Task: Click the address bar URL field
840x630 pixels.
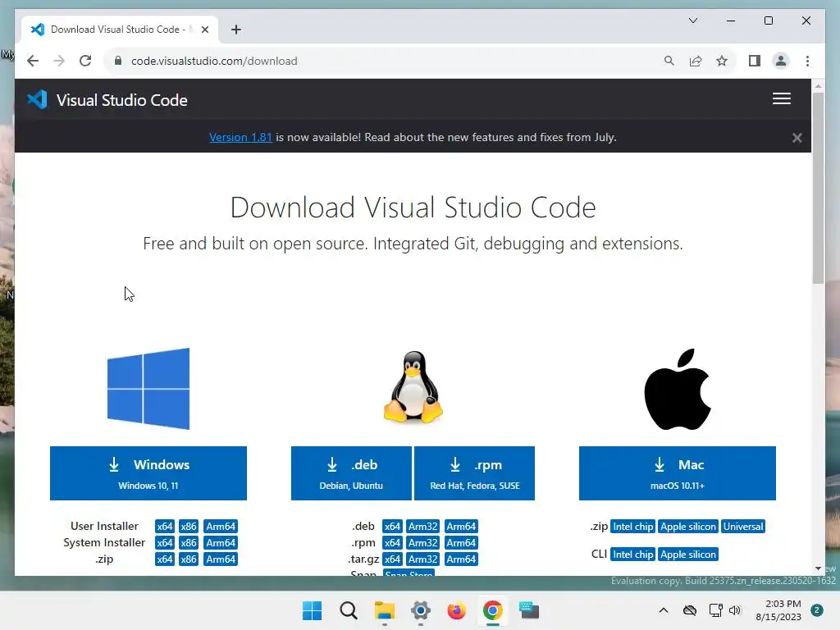Action: pyautogui.click(x=386, y=61)
